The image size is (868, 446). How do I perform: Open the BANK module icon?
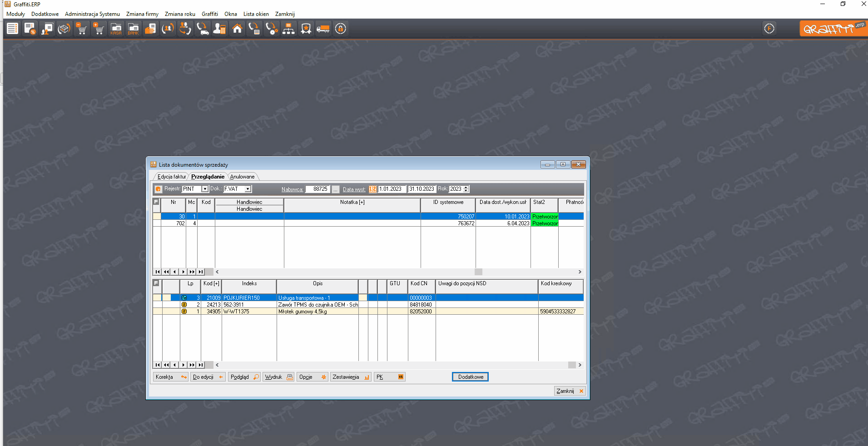pos(133,29)
